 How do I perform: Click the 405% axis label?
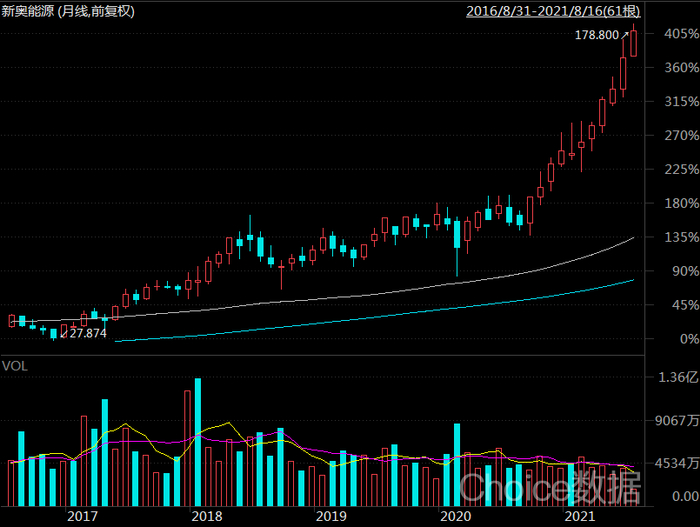(681, 33)
